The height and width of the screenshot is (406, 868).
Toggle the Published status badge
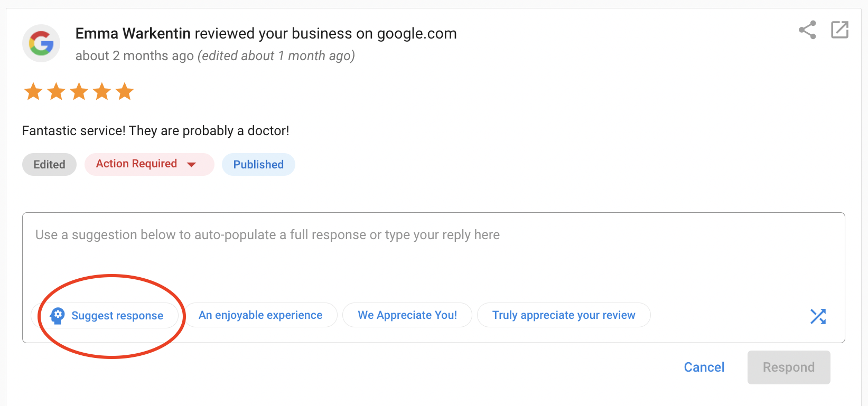click(x=258, y=164)
